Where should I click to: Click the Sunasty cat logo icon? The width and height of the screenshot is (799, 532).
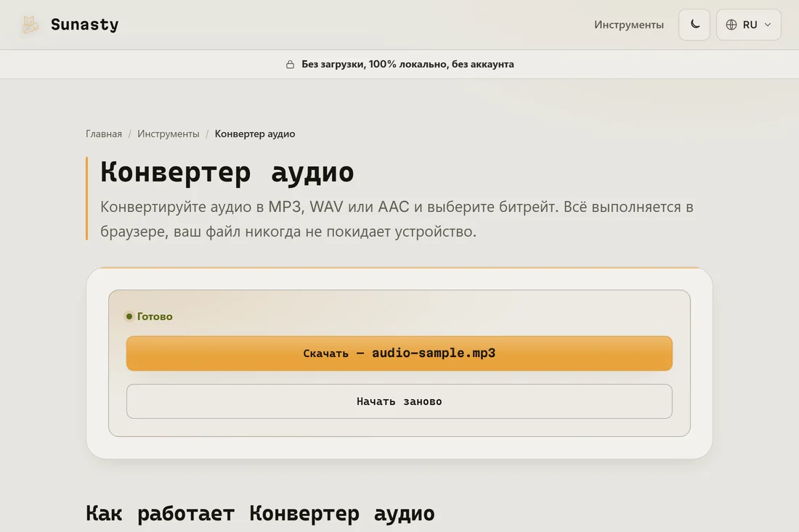30,25
